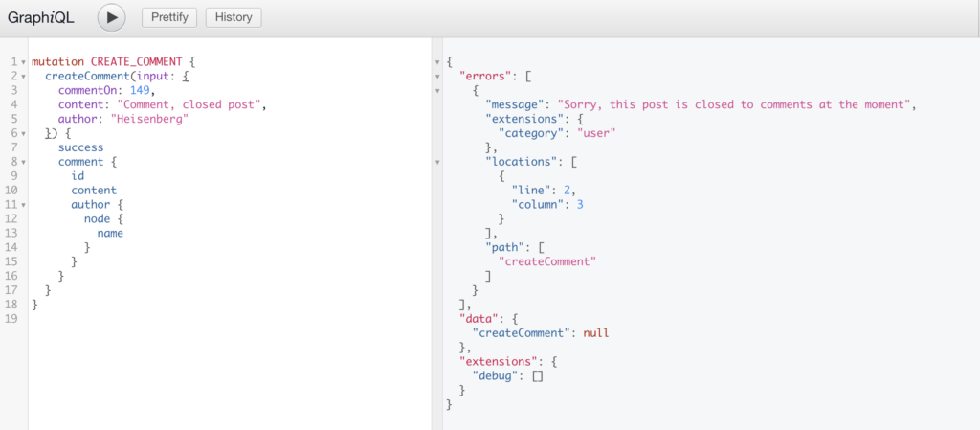Run the query with the play button
Screen dimensions: 980x430
click(x=112, y=17)
